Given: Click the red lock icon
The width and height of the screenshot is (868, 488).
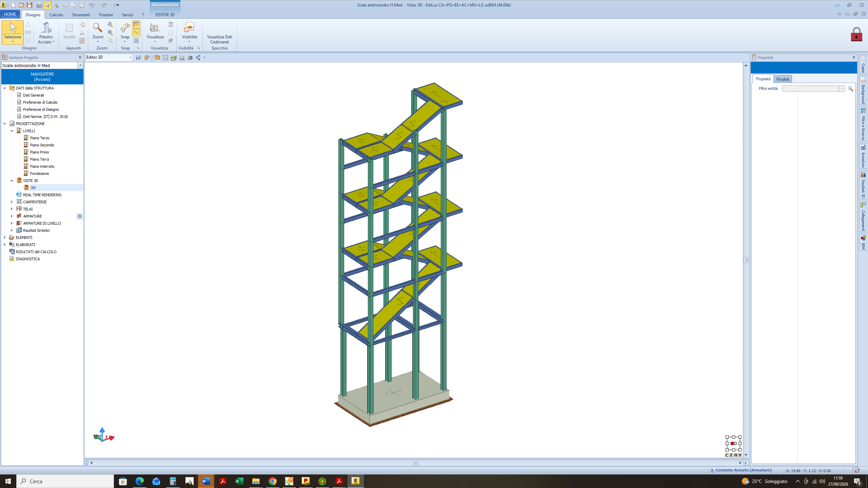Looking at the screenshot, I should (856, 35).
